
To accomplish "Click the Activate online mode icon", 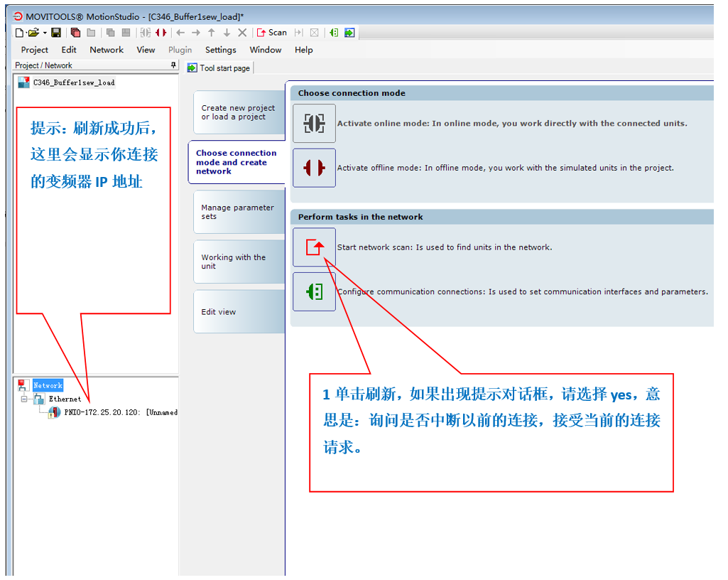I will (x=314, y=123).
